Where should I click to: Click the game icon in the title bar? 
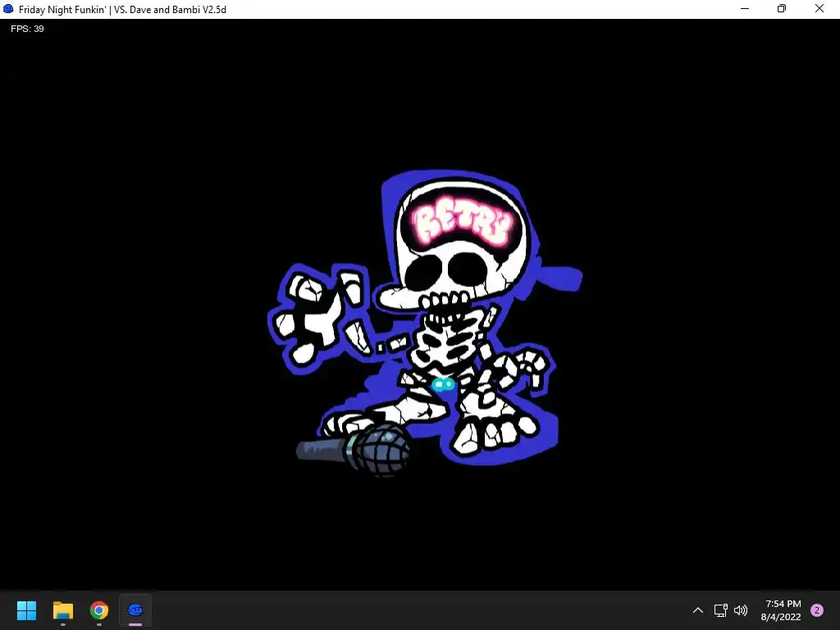click(x=8, y=9)
